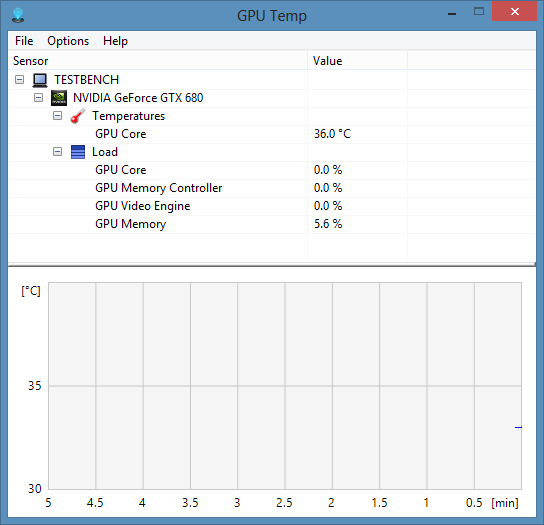This screenshot has width=544, height=525.
Task: Select GPU Core under Temperatures
Action: [x=121, y=134]
